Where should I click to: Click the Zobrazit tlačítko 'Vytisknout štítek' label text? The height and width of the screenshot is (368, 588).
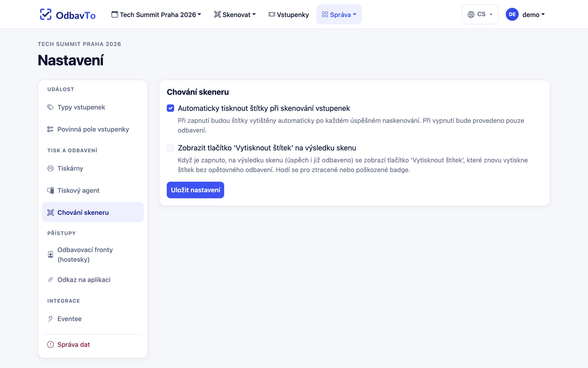(x=267, y=148)
